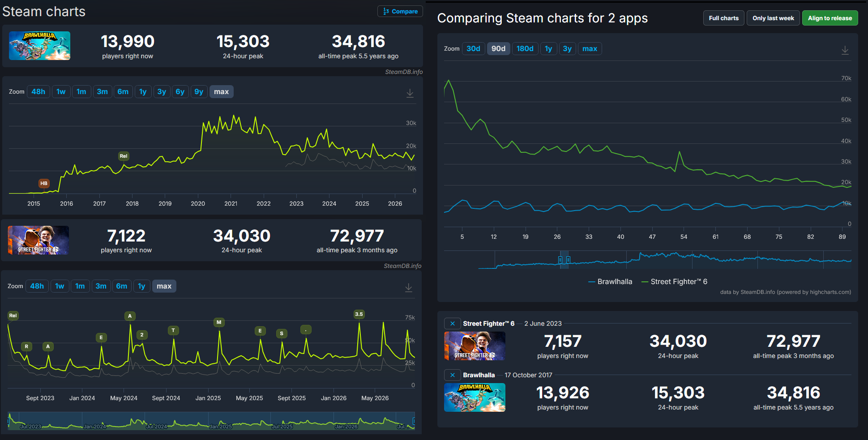
Task: Open Brawlhalla thumbnail beside 13,990 players
Action: tap(39, 46)
